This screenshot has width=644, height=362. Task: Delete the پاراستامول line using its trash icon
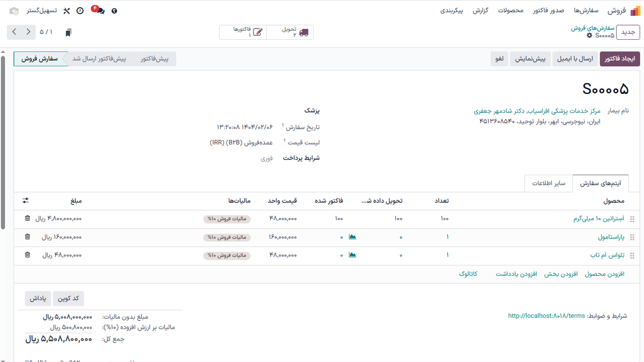(27, 237)
